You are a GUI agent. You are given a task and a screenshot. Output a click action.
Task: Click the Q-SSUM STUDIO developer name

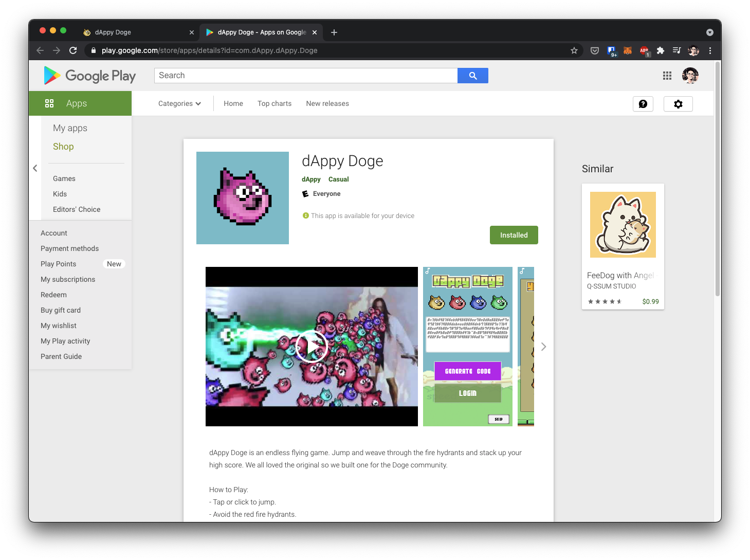612,286
